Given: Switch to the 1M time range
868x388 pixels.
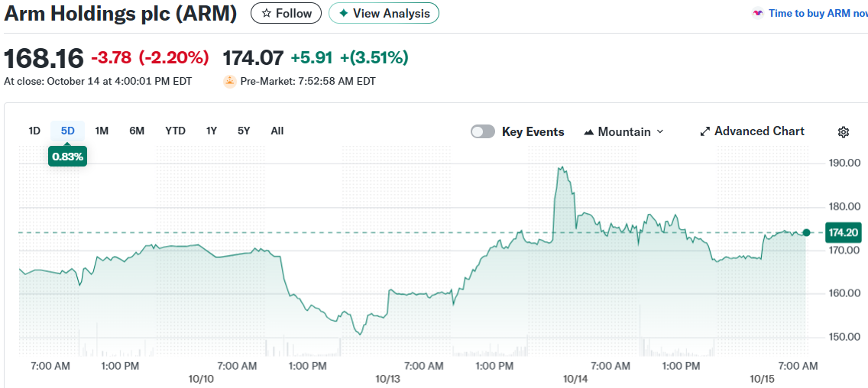Looking at the screenshot, I should coord(102,131).
